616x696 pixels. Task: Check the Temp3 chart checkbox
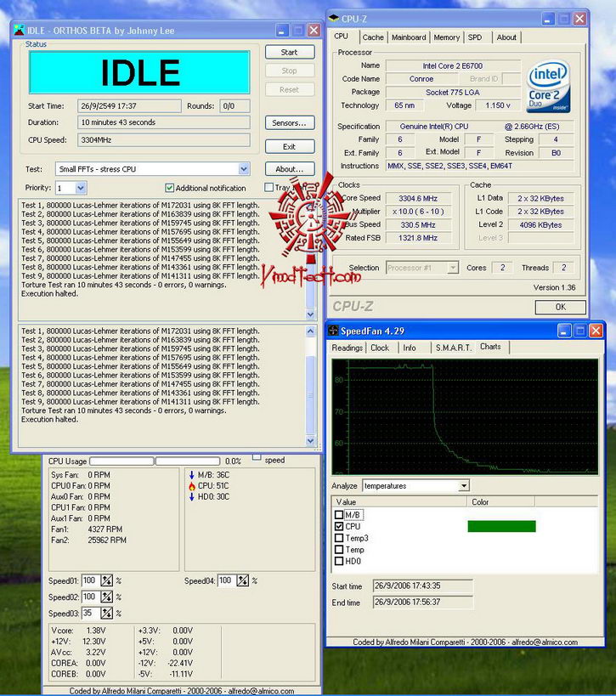click(339, 538)
